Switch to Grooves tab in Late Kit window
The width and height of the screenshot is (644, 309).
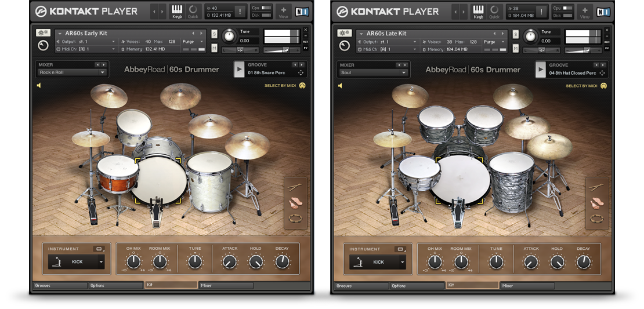(361, 286)
